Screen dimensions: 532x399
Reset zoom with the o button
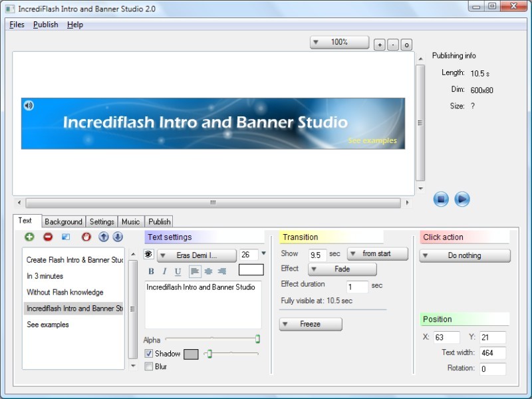406,45
